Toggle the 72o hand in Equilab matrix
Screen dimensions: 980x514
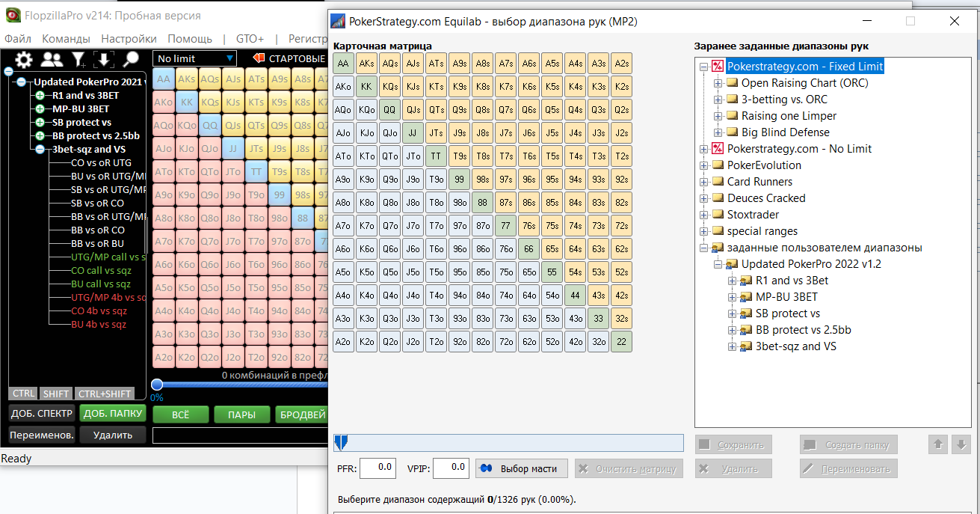tap(506, 342)
